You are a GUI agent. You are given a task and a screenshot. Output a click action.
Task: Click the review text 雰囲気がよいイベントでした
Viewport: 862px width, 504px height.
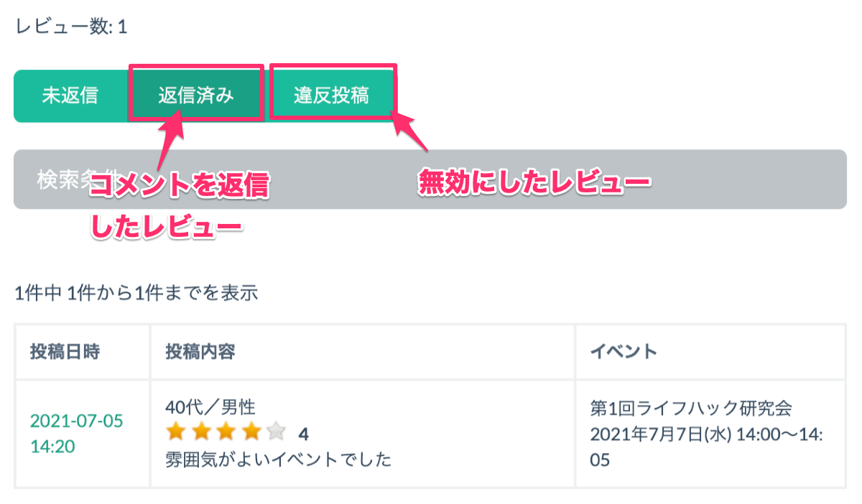(279, 459)
